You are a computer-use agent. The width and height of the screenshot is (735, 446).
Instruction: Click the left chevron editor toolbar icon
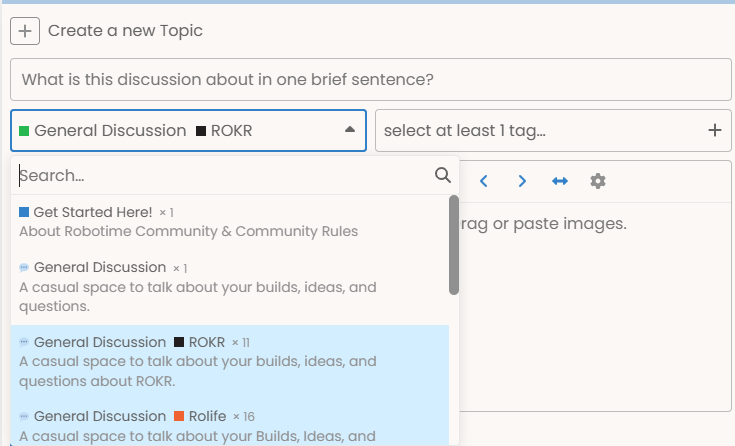click(x=484, y=181)
